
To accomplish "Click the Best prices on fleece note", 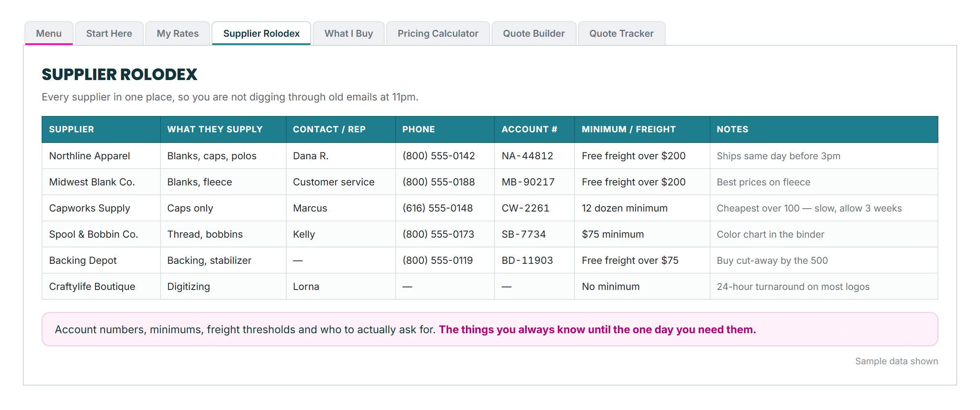I will (824, 182).
